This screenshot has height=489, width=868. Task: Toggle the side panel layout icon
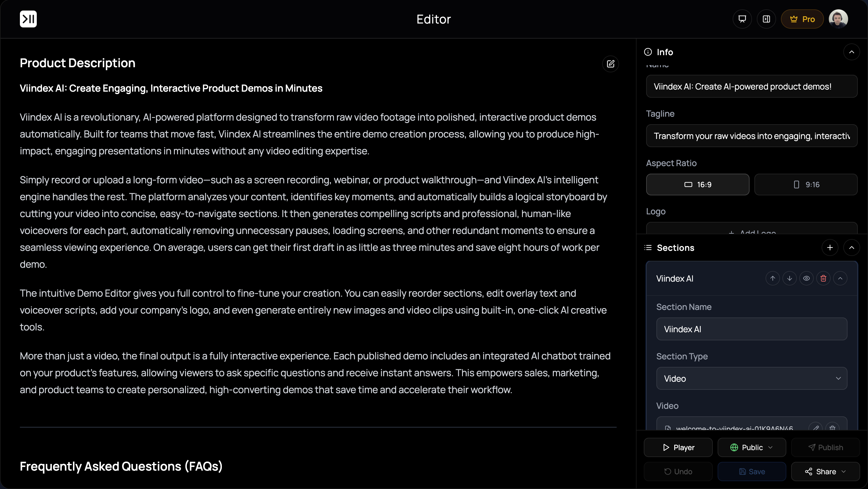pos(766,19)
